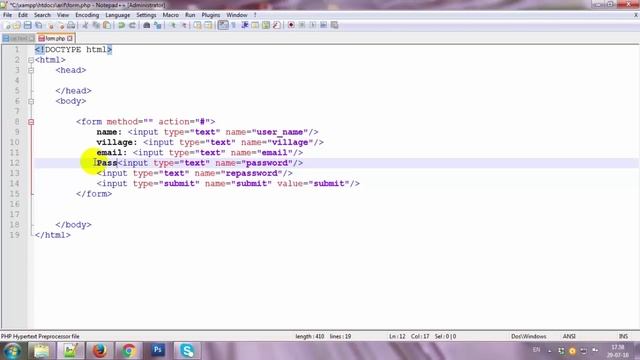The image size is (640, 360).
Task: Click the 'INS' insert mode indicator
Action: (x=623, y=336)
